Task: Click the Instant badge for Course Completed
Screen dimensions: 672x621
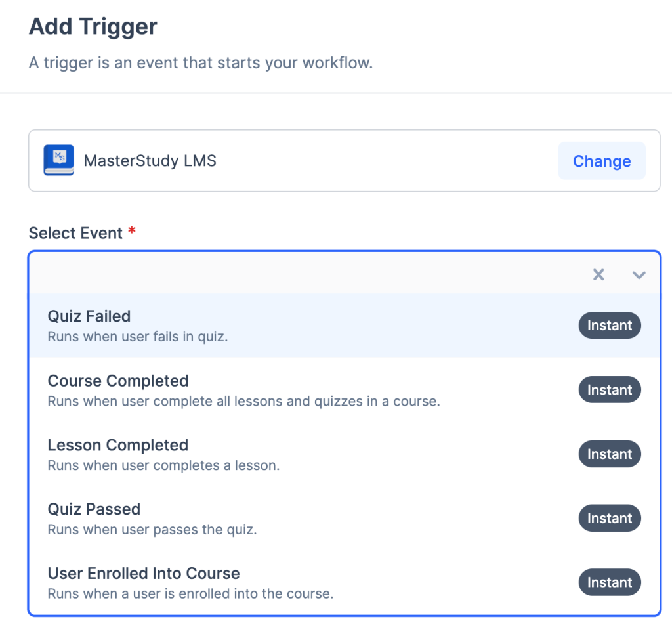Action: pyautogui.click(x=610, y=390)
